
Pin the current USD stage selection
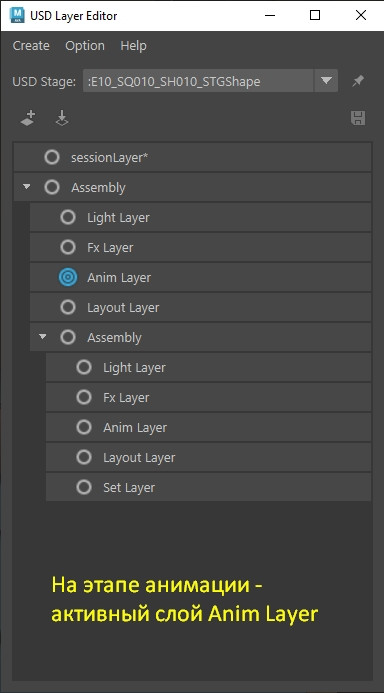coord(357,81)
